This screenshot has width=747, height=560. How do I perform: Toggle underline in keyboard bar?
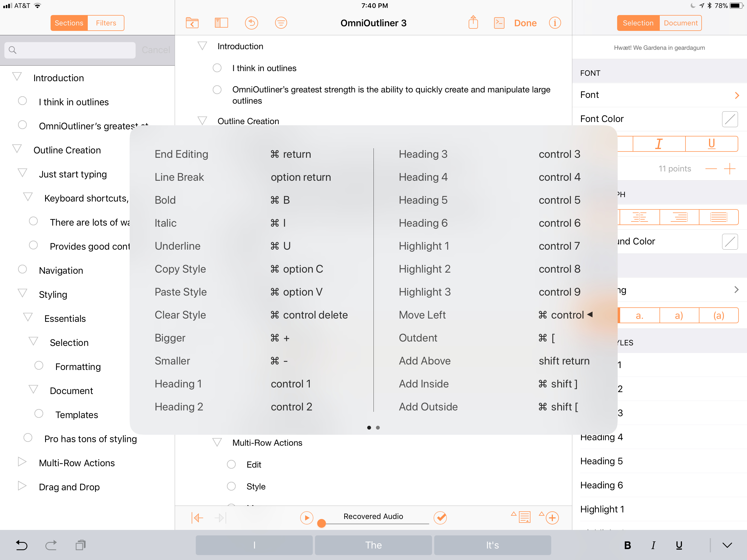[x=679, y=545]
